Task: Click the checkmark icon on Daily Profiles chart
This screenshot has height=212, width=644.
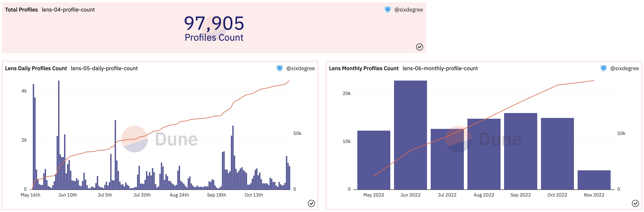Action: [x=311, y=203]
